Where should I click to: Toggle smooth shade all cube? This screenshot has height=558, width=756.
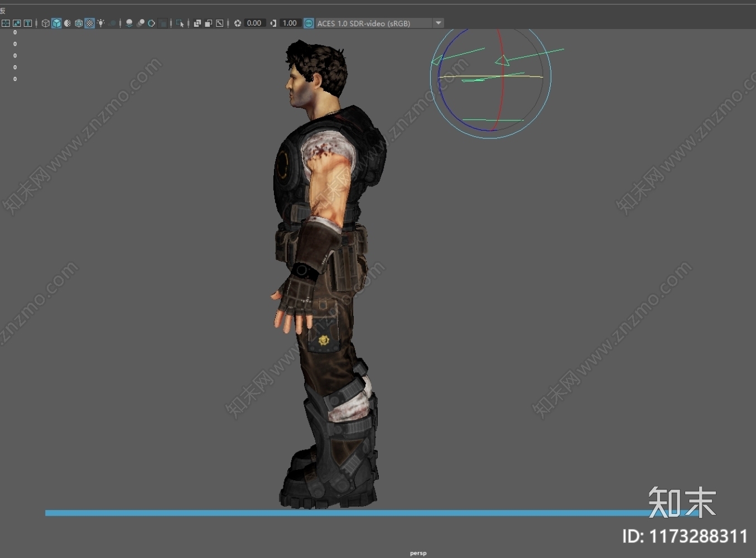pos(56,23)
